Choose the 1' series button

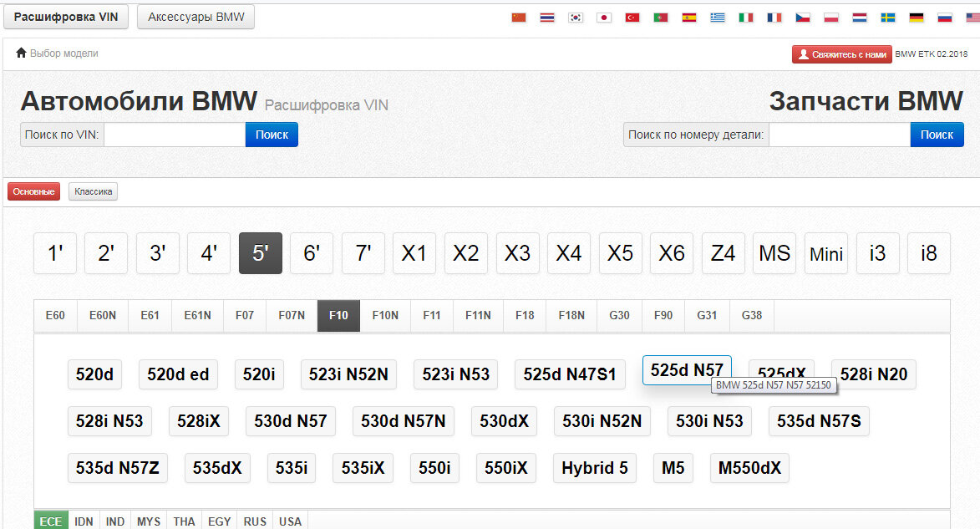pos(55,253)
